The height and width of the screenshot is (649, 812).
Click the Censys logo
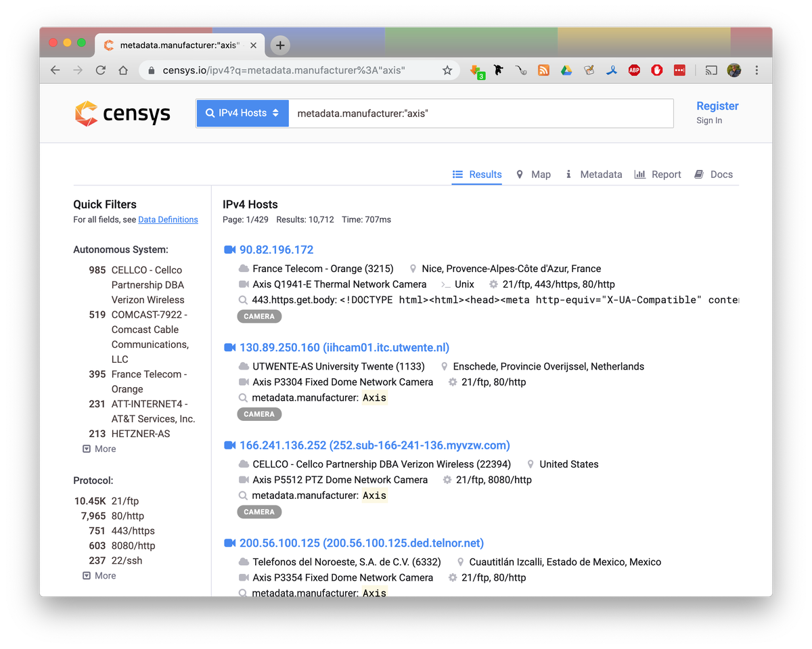[x=122, y=114]
